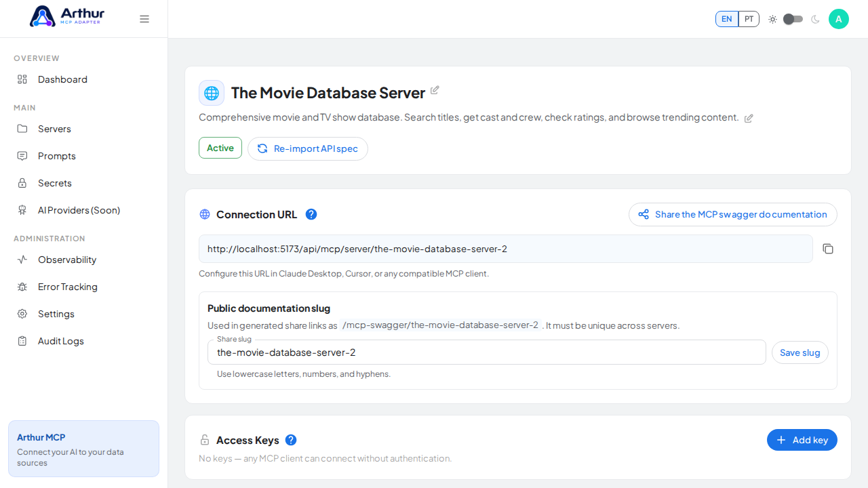868x488 pixels.
Task: Click Add key button
Action: tap(802, 440)
